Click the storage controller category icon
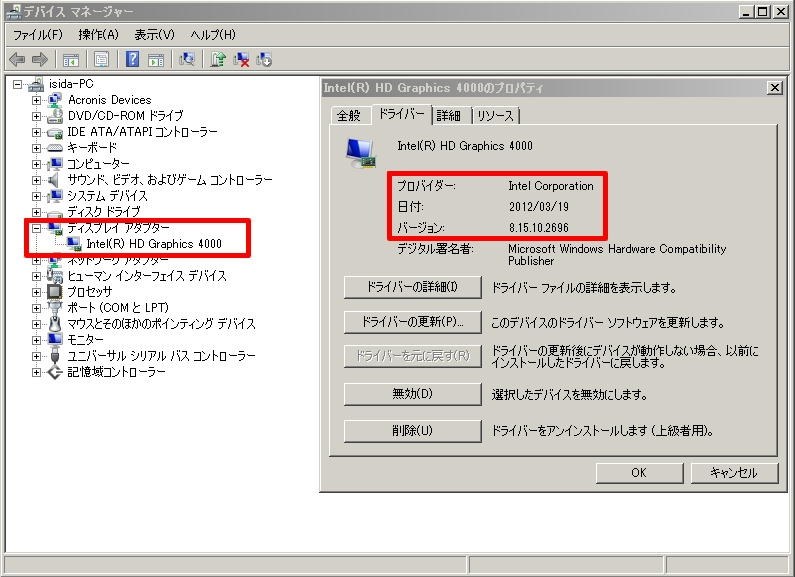This screenshot has height=577, width=795. 55,372
